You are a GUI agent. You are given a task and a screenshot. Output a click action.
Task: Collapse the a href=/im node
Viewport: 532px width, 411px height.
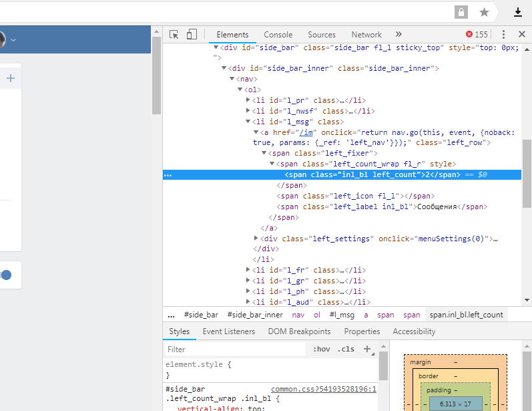pos(256,132)
